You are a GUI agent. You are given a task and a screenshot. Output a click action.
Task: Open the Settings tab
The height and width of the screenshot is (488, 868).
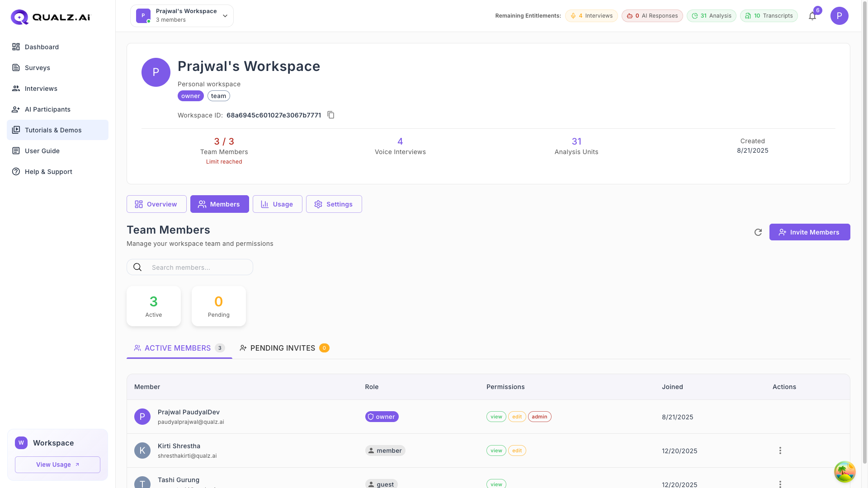[x=334, y=204]
